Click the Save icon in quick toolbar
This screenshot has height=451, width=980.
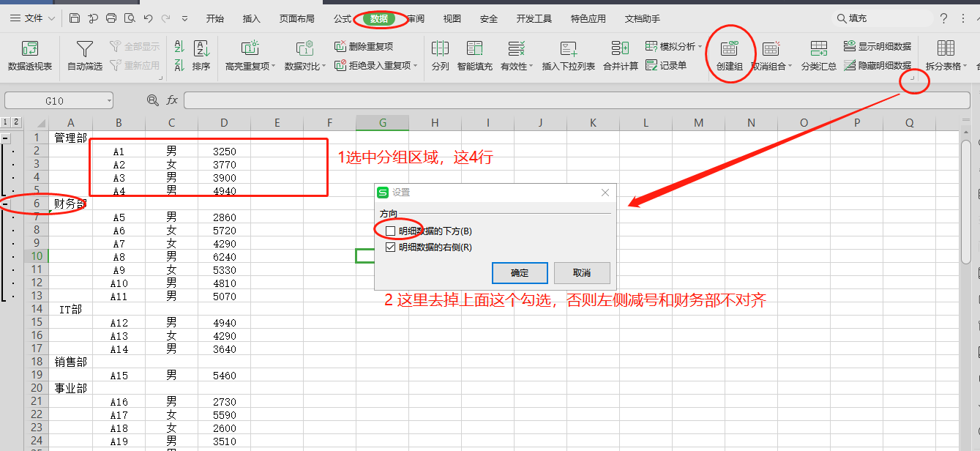(75, 18)
